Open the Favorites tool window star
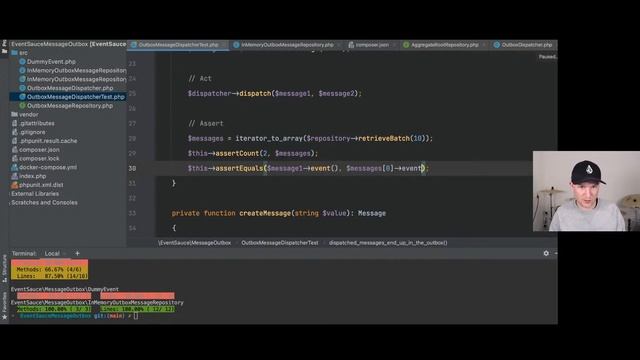 click(4, 317)
